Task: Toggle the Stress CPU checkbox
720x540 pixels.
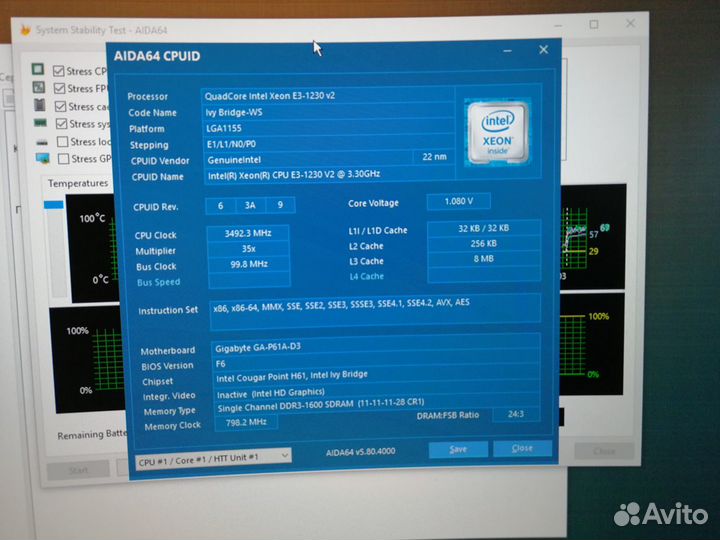Action: [x=58, y=71]
